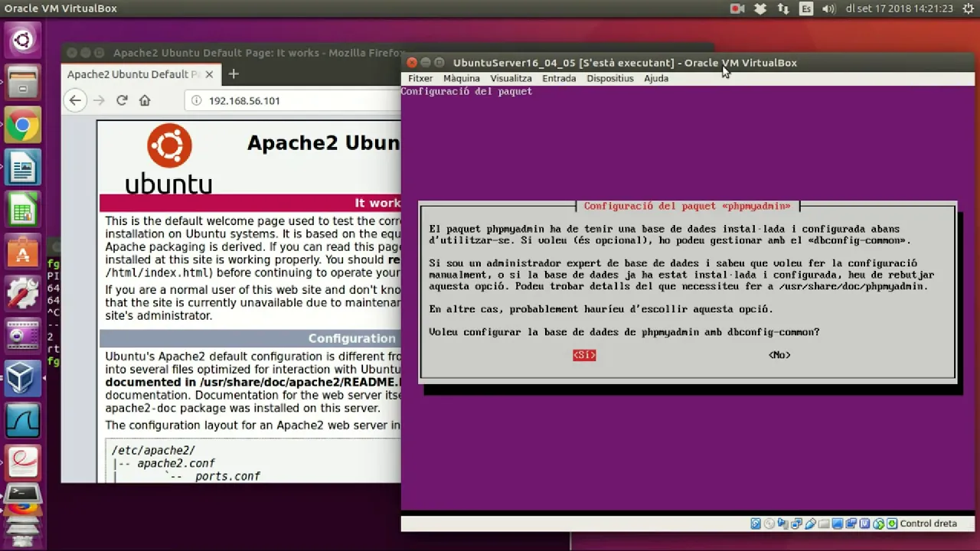Open a new tab in Firefox
Viewport: 980px width, 551px height.
click(234, 74)
